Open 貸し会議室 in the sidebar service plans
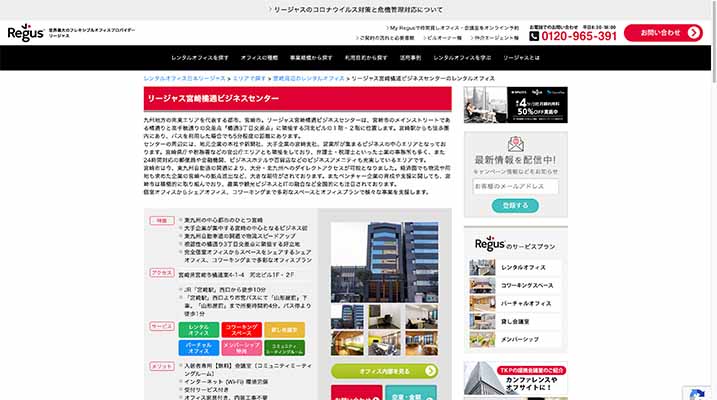This screenshot has width=717, height=400. click(515, 322)
